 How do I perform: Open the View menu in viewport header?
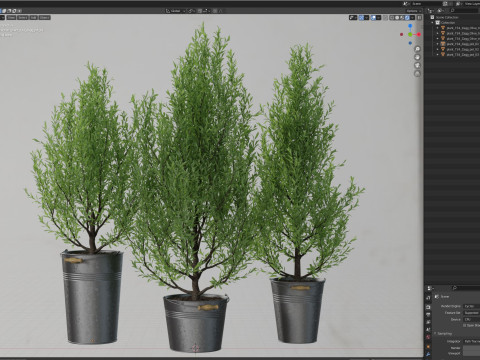11,17
